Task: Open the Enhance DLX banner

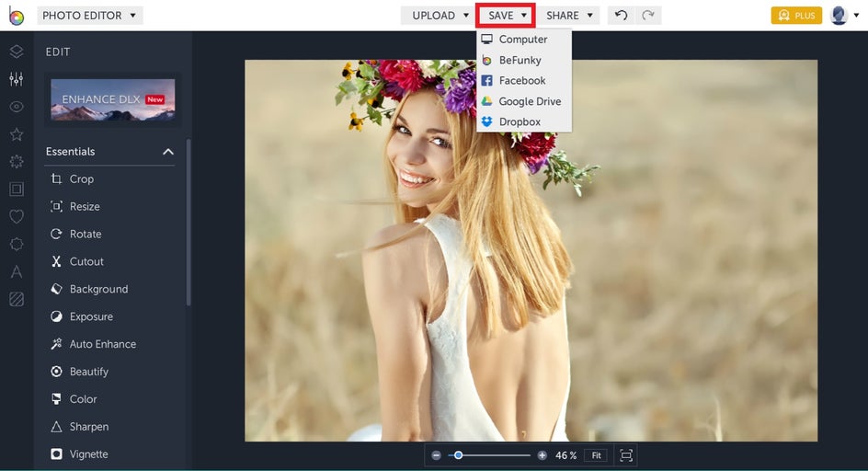Action: pyautogui.click(x=113, y=99)
